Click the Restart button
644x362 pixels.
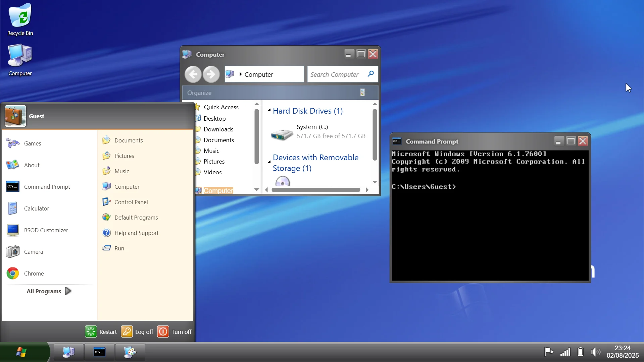[101, 331]
